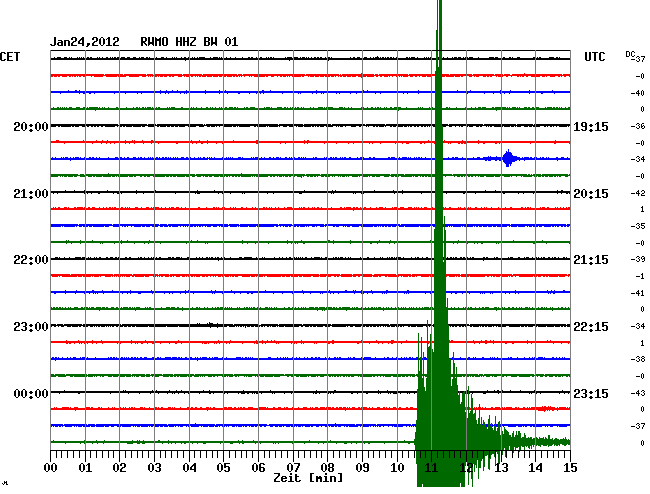650x494 pixels.
Task: Select the 23:00 CET time label
Action: pyautogui.click(x=31, y=327)
